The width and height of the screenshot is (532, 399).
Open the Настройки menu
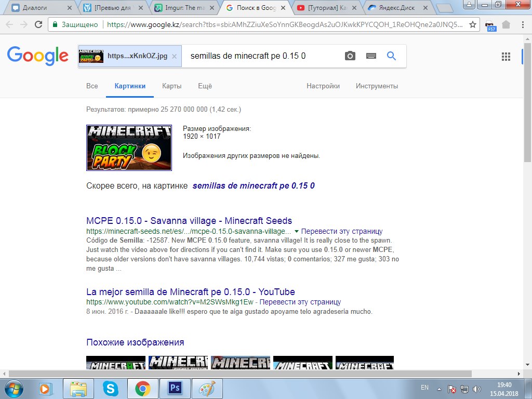pos(323,86)
